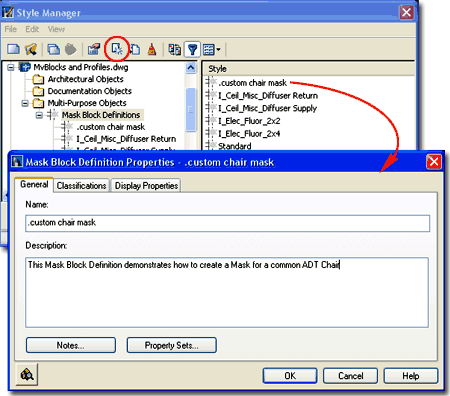Open the Edit menu in Style Manager
The image size is (450, 396).
[x=32, y=29]
